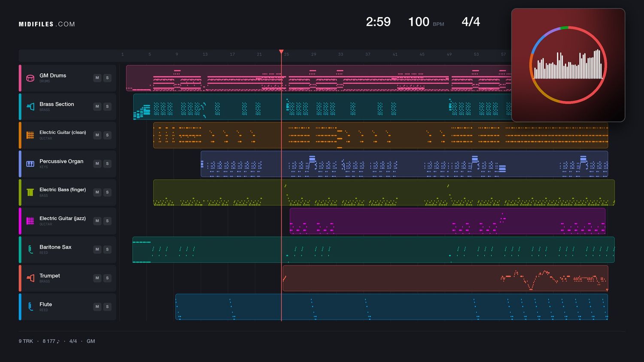Mute the Percussive Organ track
The width and height of the screenshot is (644, 362).
[x=97, y=164]
